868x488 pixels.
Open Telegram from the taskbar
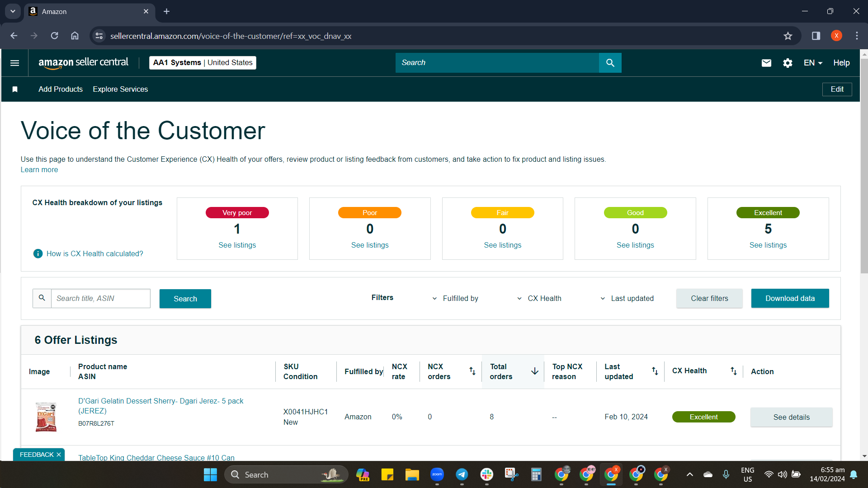click(462, 474)
